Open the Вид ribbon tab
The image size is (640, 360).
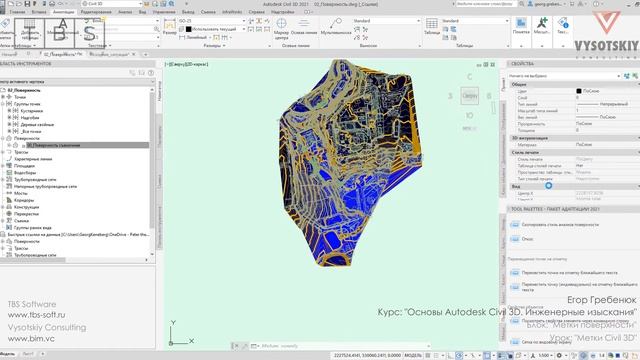tap(142, 12)
